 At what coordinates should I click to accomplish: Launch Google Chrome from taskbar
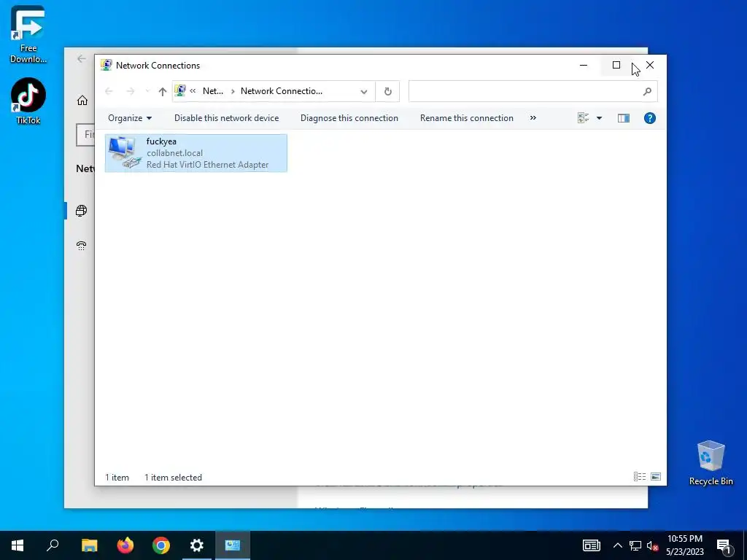coord(161,545)
